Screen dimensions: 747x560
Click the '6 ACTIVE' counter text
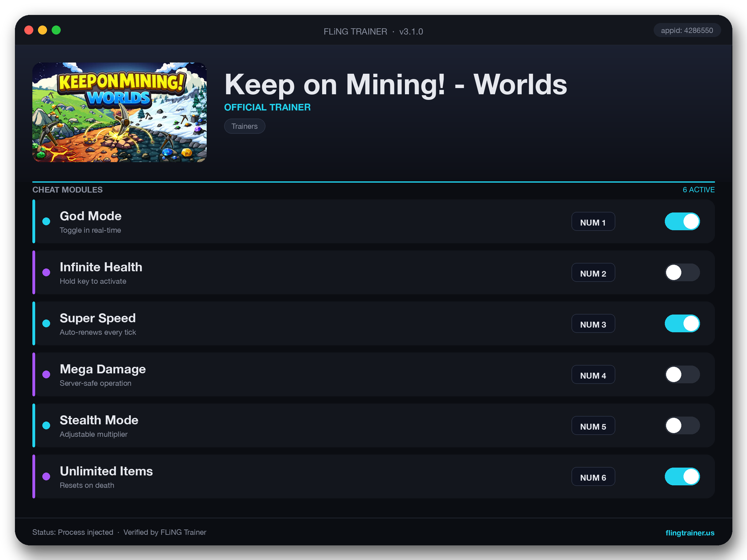click(x=698, y=190)
